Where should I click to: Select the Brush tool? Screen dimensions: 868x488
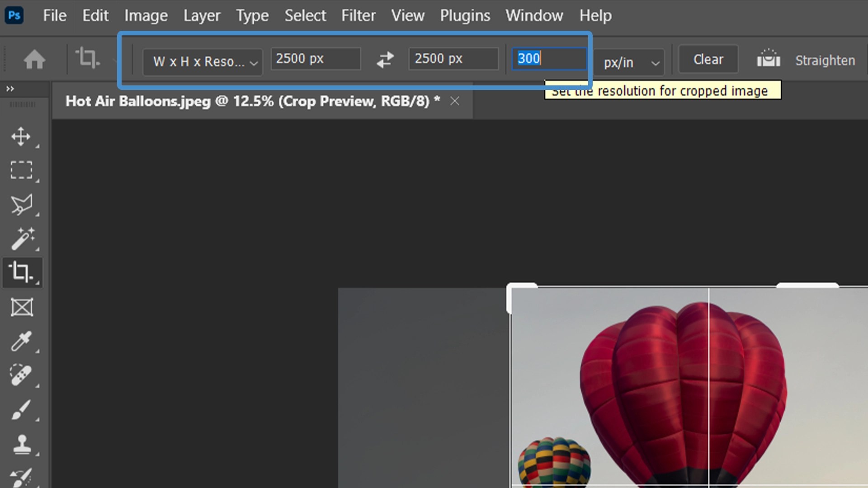coord(21,409)
